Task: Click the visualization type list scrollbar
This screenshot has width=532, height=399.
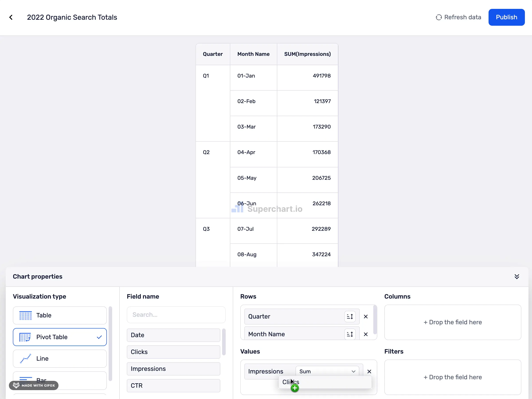Action: pos(110,343)
